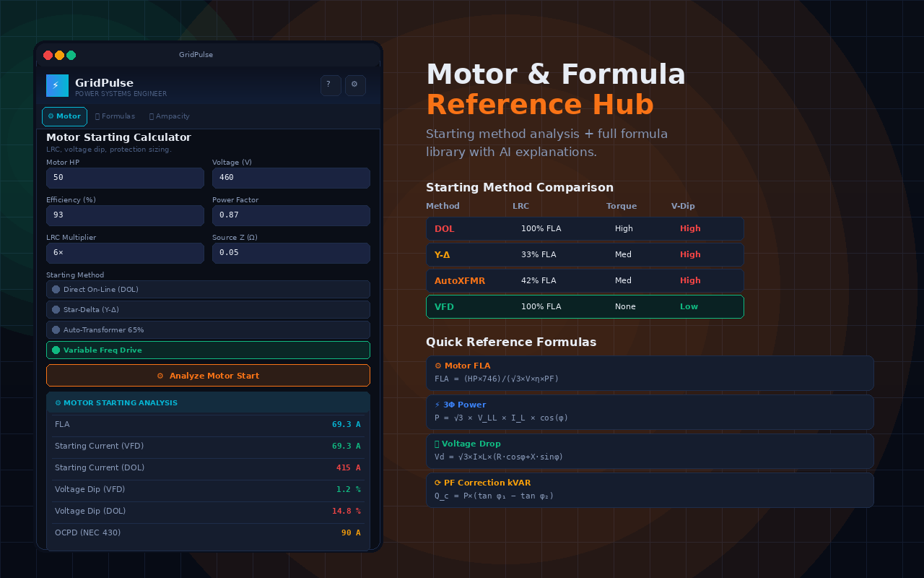The height and width of the screenshot is (578, 924).
Task: Click the GridPulse lightning bolt logo
Action: (x=57, y=85)
